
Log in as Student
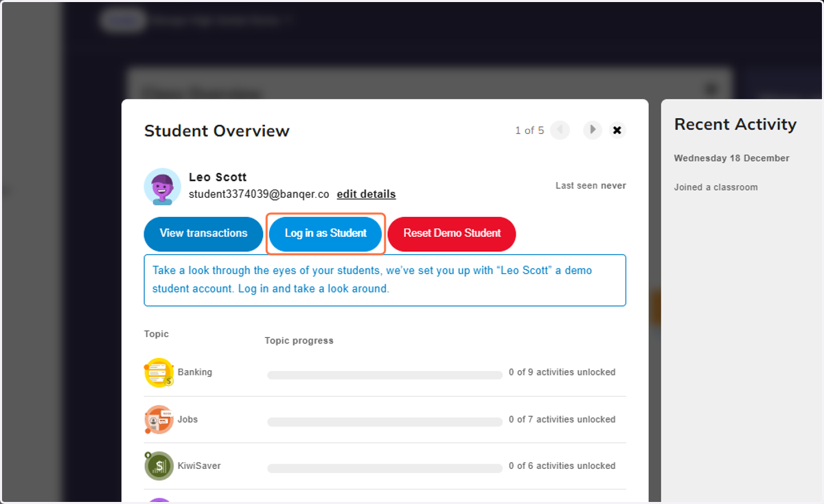[x=325, y=233]
